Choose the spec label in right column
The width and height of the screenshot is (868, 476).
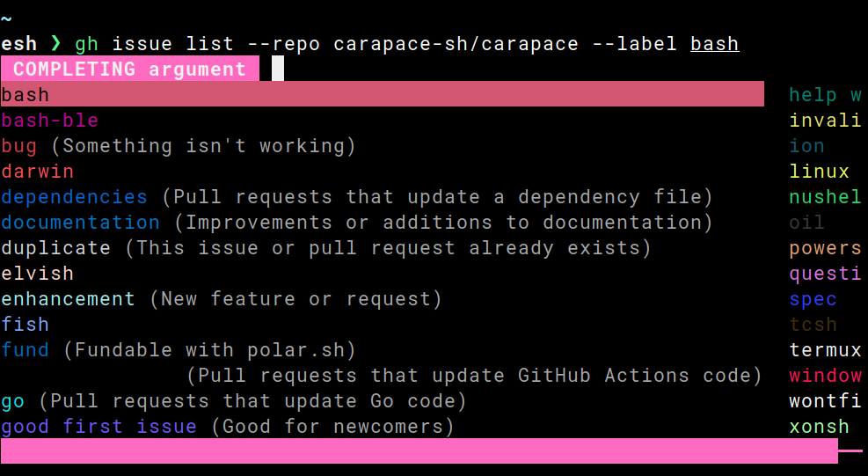813,298
